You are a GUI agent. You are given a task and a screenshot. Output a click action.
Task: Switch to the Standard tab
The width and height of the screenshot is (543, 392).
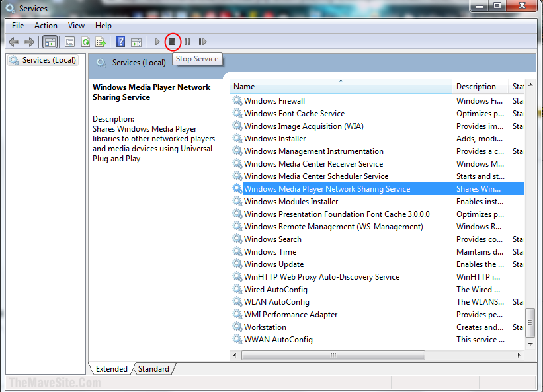[153, 369]
